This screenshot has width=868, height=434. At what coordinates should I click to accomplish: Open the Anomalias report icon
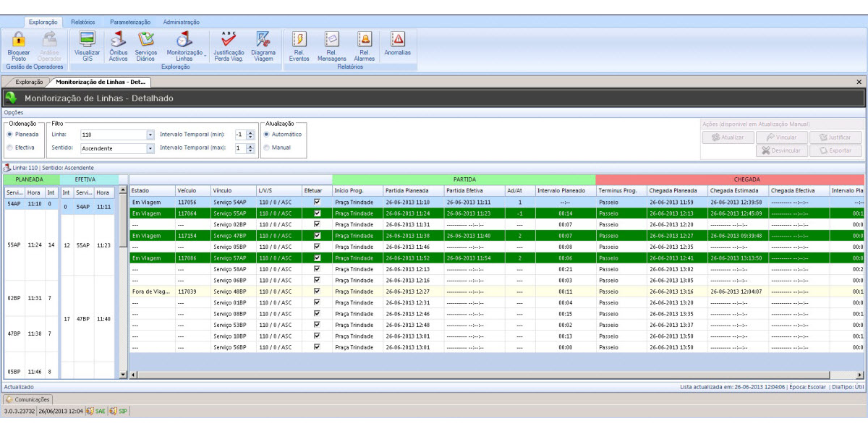point(397,41)
